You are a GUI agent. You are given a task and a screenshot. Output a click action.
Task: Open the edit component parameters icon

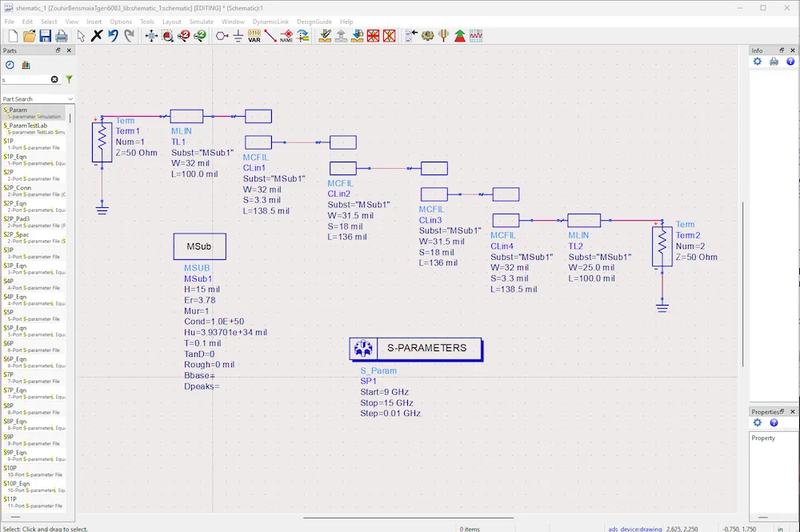(411, 36)
